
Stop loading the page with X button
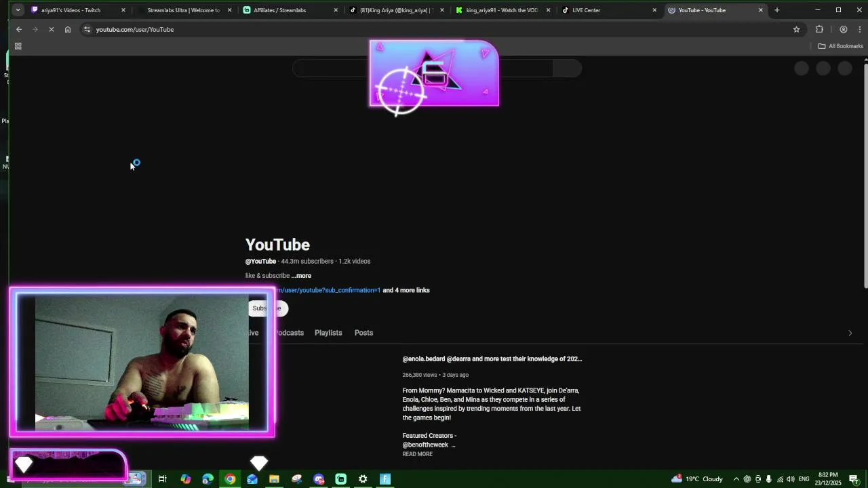click(x=52, y=30)
